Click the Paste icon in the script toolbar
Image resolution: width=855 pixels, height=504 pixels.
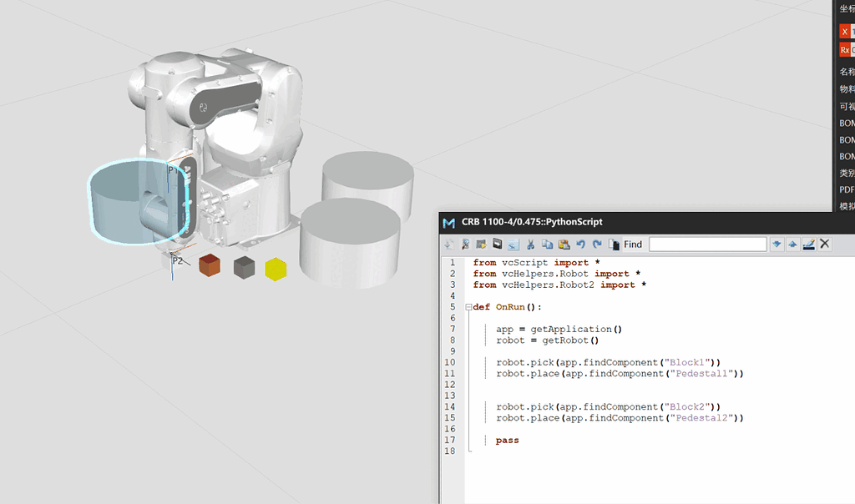pos(565,244)
